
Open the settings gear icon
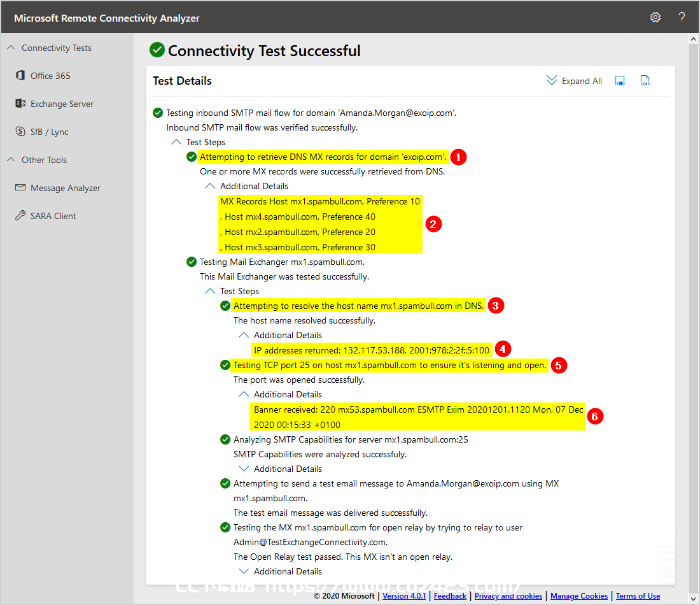click(655, 17)
